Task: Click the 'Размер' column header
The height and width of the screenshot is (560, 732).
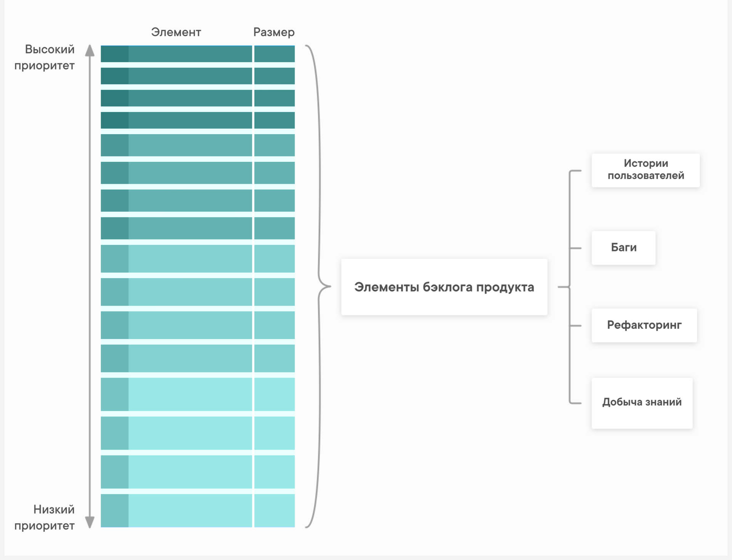Action: (274, 32)
